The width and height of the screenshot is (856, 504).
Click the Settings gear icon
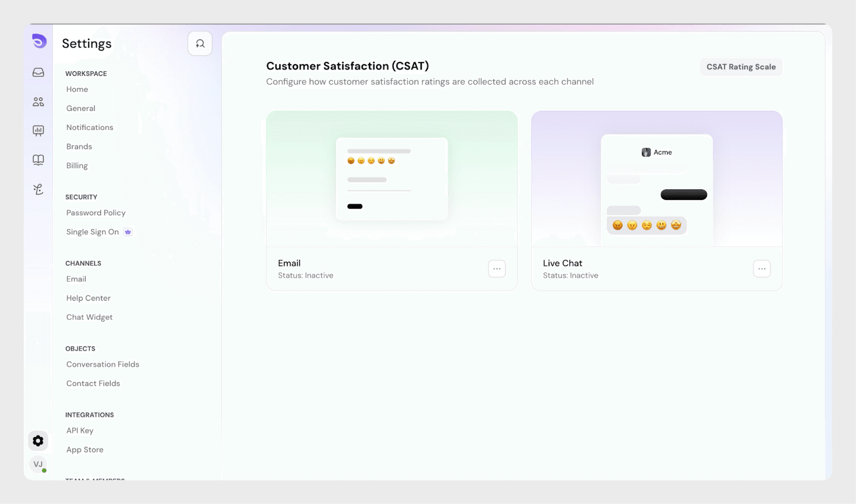pyautogui.click(x=38, y=441)
